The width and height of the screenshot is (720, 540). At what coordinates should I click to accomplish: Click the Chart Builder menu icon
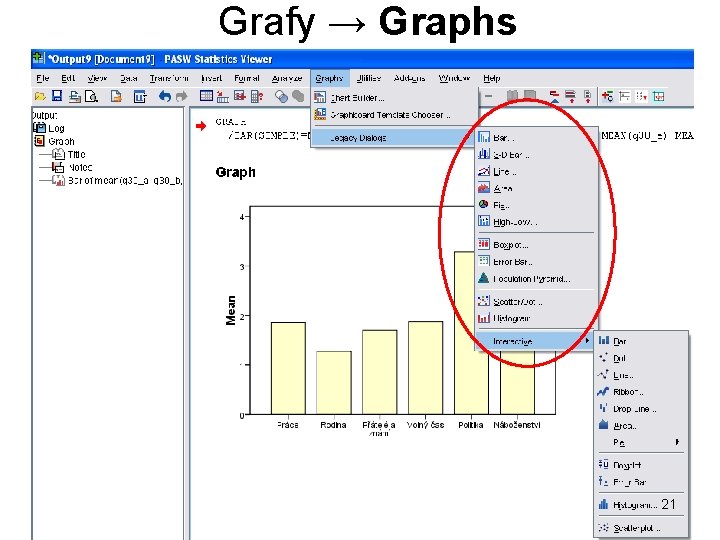[x=320, y=98]
